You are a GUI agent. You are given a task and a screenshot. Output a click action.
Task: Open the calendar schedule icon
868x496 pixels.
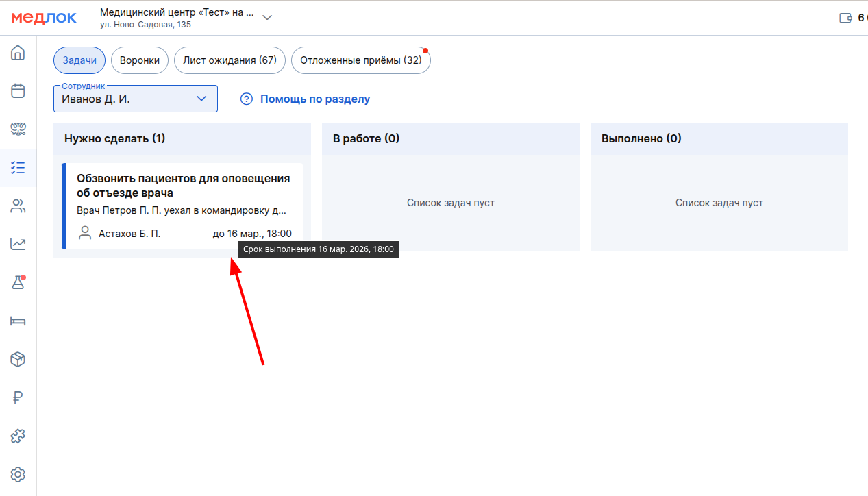18,90
